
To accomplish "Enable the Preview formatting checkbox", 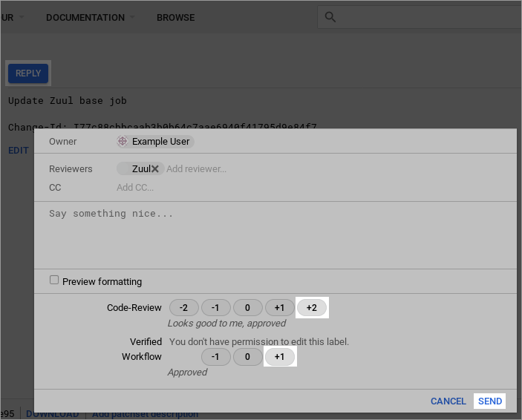I will point(54,280).
